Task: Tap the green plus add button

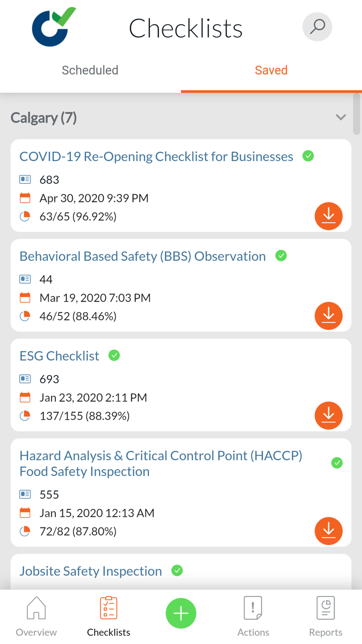Action: 181,613
